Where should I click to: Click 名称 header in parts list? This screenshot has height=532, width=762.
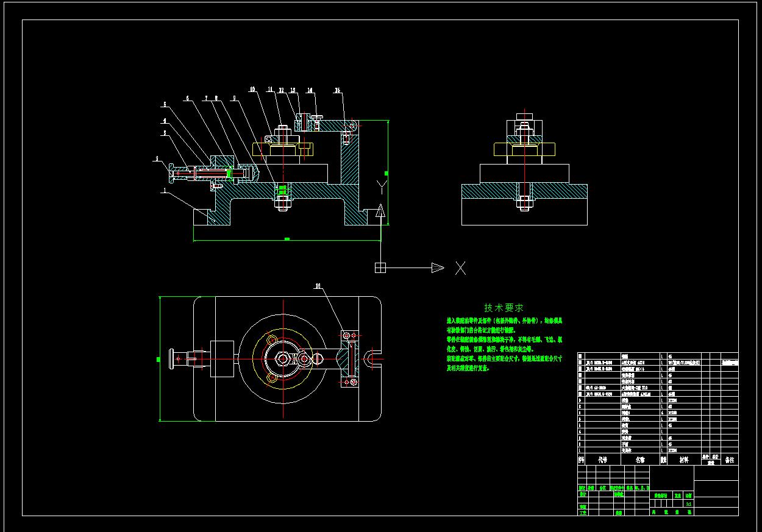click(641, 460)
